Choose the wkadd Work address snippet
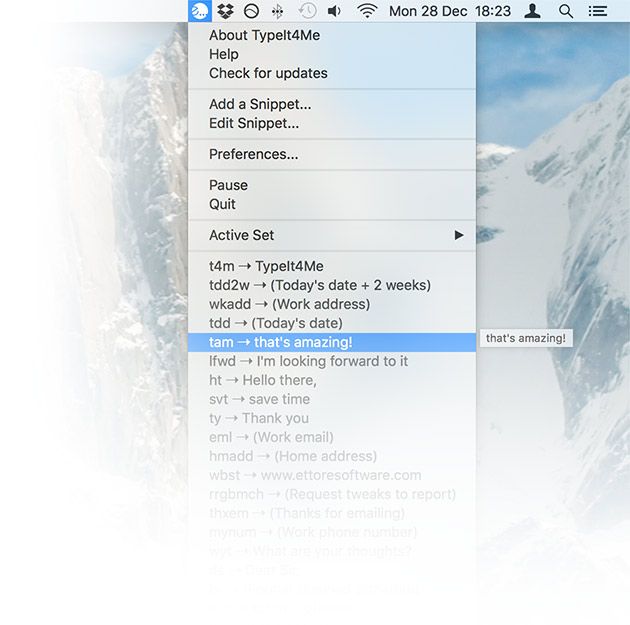 pos(332,304)
